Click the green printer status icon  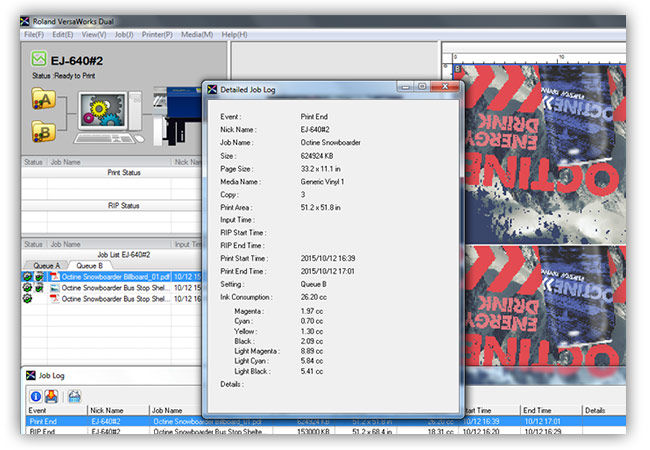coord(38,60)
